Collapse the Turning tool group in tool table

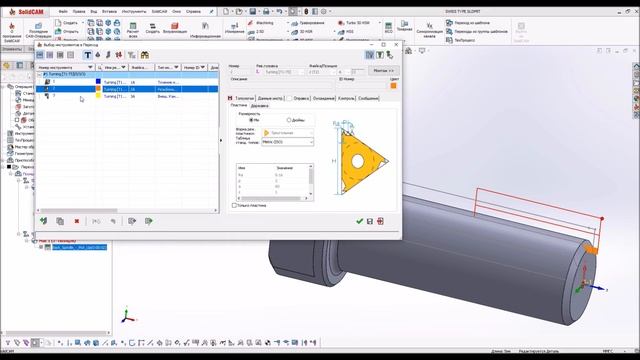[40, 75]
